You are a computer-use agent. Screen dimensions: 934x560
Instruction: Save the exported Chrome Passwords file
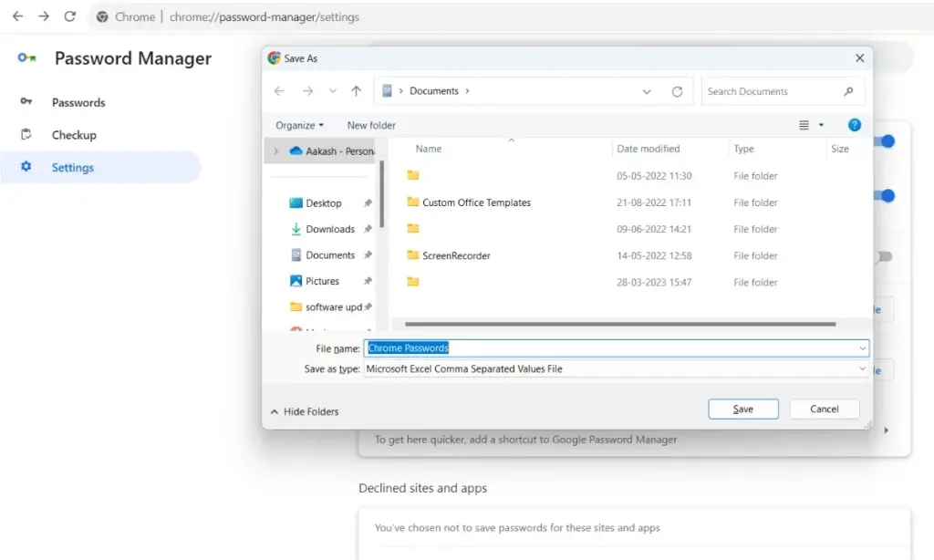(742, 409)
